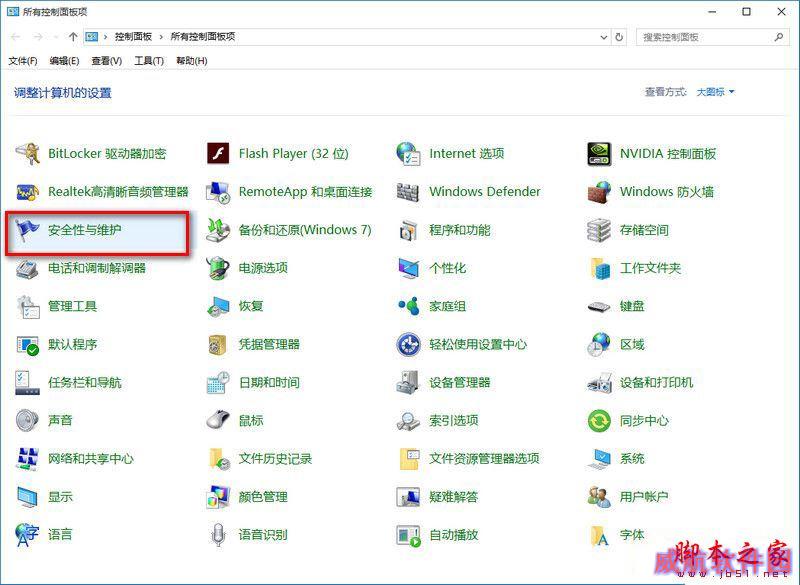Open the 颜色管理 link
The image size is (800, 585).
(x=263, y=497)
